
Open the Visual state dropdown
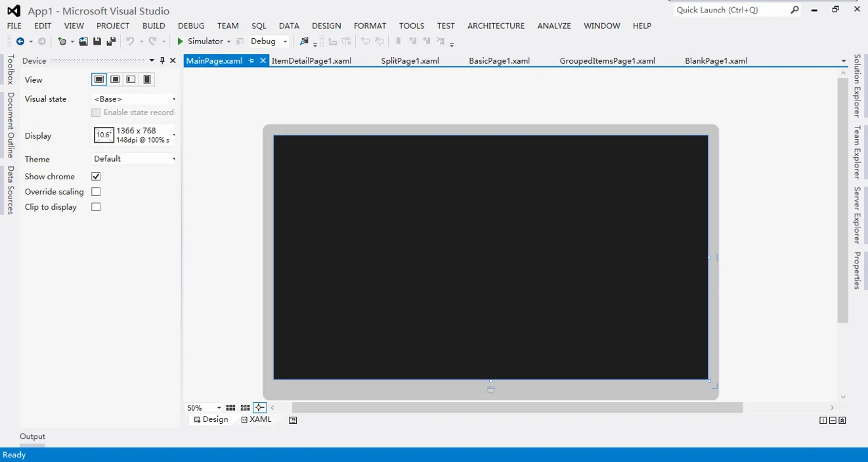pyautogui.click(x=135, y=99)
